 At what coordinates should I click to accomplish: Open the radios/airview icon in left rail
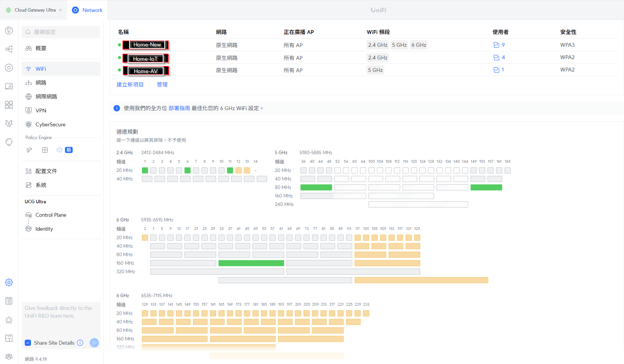(x=9, y=123)
